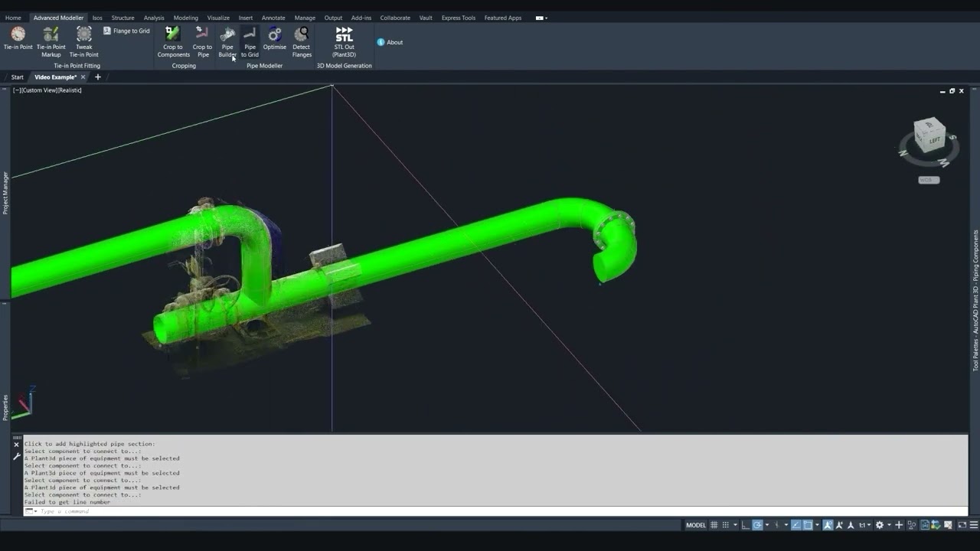Toggle isometric drafting in status bar

[776, 525]
